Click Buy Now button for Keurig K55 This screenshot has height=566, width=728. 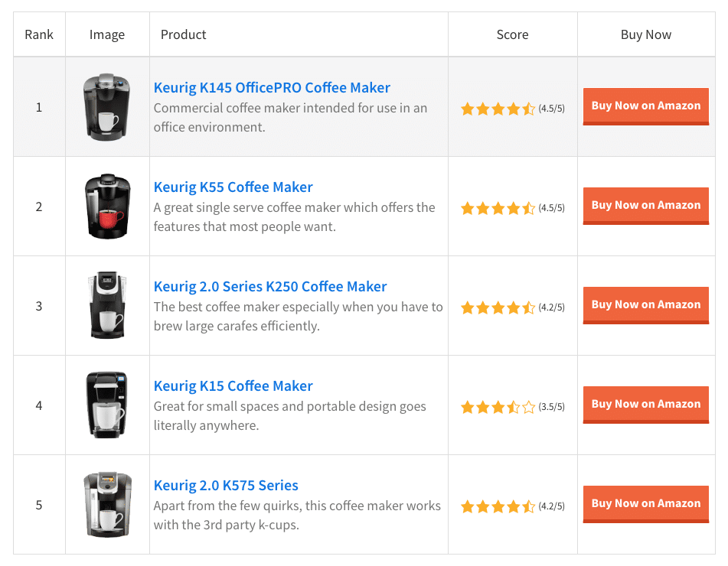click(x=645, y=205)
